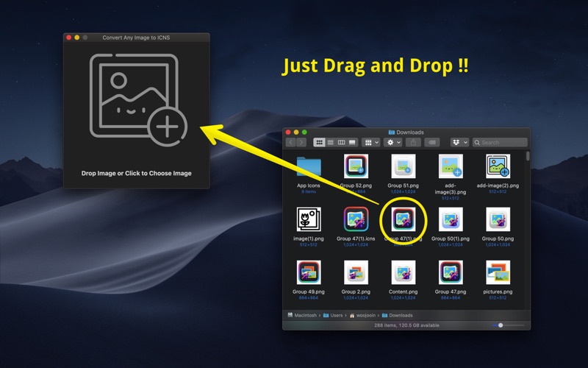Click the 'Content.png' file name label
Viewport: 588px width, 368px height.
(x=403, y=291)
